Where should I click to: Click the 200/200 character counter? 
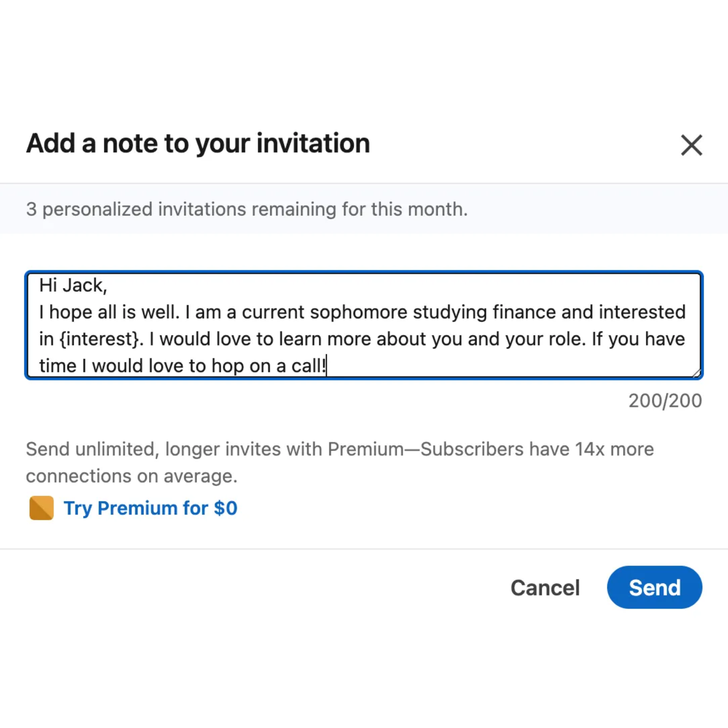[x=664, y=401]
